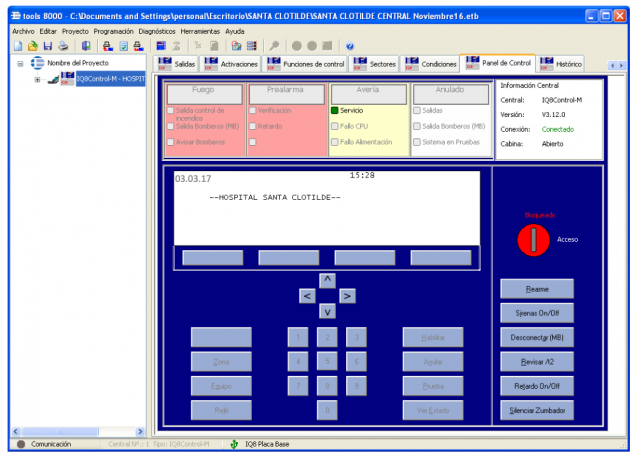
Task: Click the Silenciar Zumbador button
Action: (x=537, y=410)
